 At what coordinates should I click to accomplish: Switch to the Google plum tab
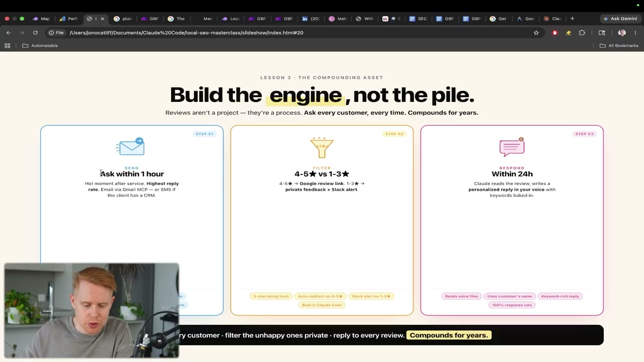123,19
